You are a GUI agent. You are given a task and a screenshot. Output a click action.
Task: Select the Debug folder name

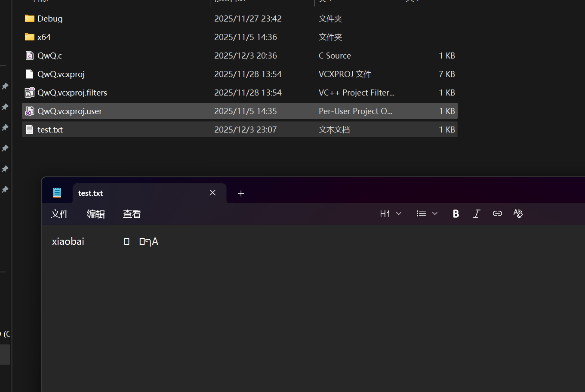pos(50,19)
